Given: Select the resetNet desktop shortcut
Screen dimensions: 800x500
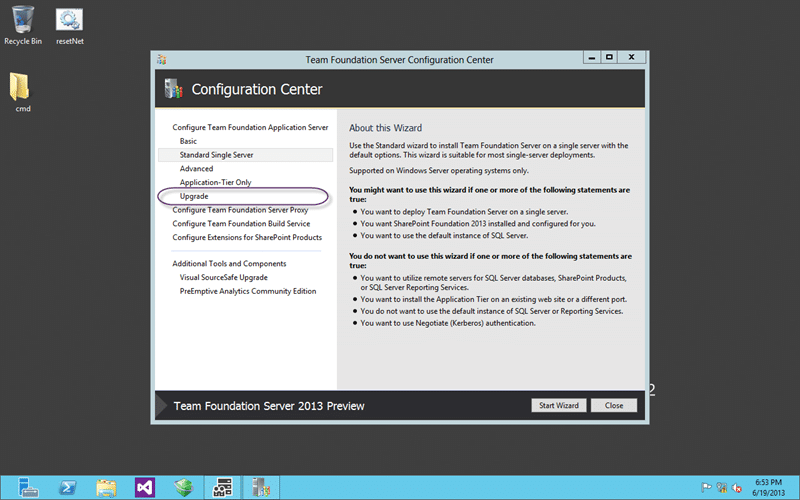Looking at the screenshot, I should click(x=69, y=26).
